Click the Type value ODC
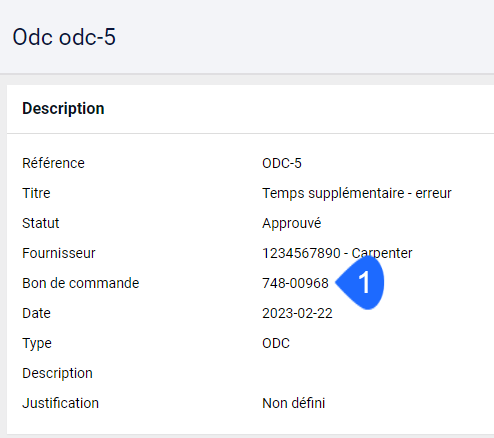 (276, 343)
